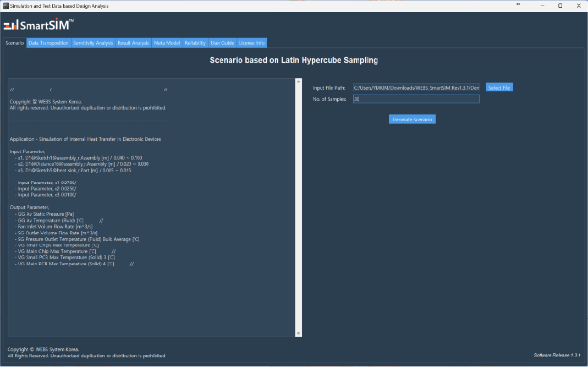Screen dimensions: 588x367
Task: Click 'VG Small PCB Max Temperature (Solid) 3'
Action: [x=64, y=258]
